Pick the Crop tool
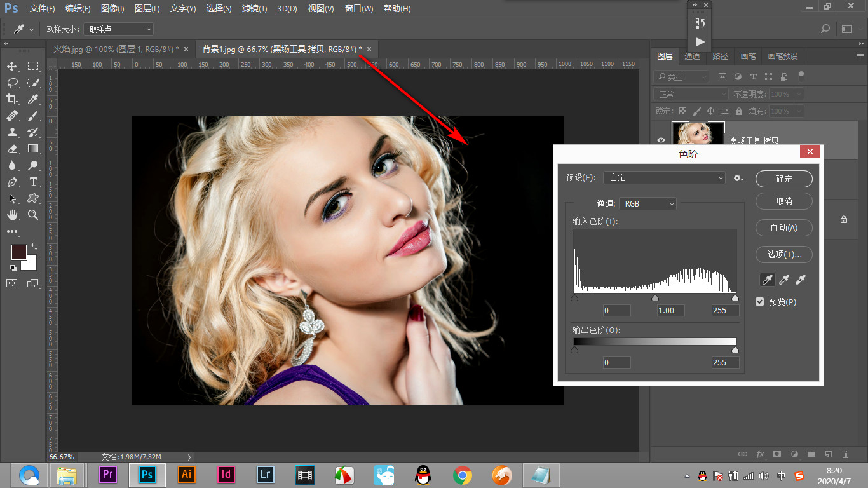Screen dimensions: 868x488 12,99
